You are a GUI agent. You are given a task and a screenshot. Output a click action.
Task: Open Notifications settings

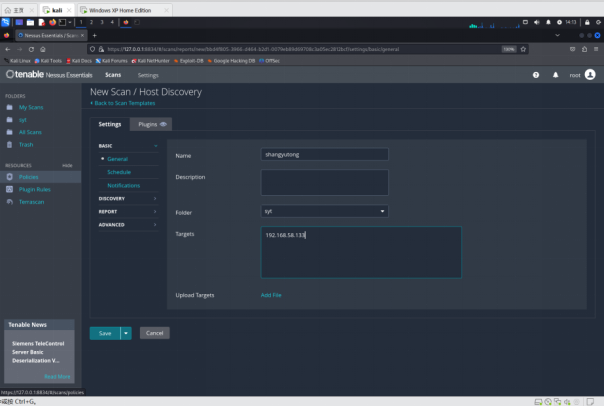(123, 186)
